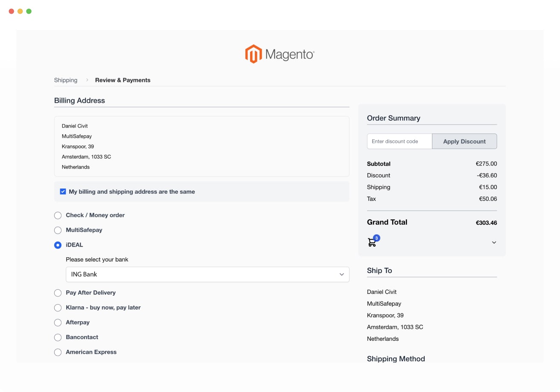Click the billing address box
Viewport: 560px width, 392px height.
pos(201,146)
